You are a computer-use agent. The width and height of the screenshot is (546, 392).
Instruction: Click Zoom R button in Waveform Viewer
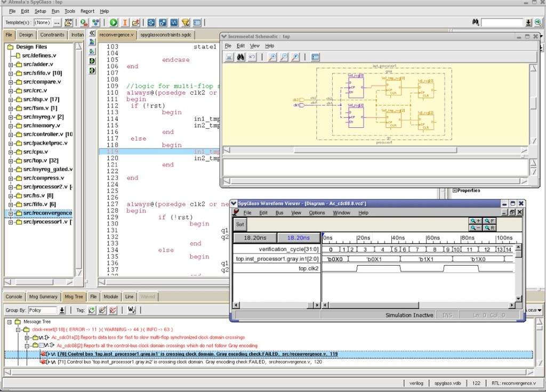coord(489,228)
